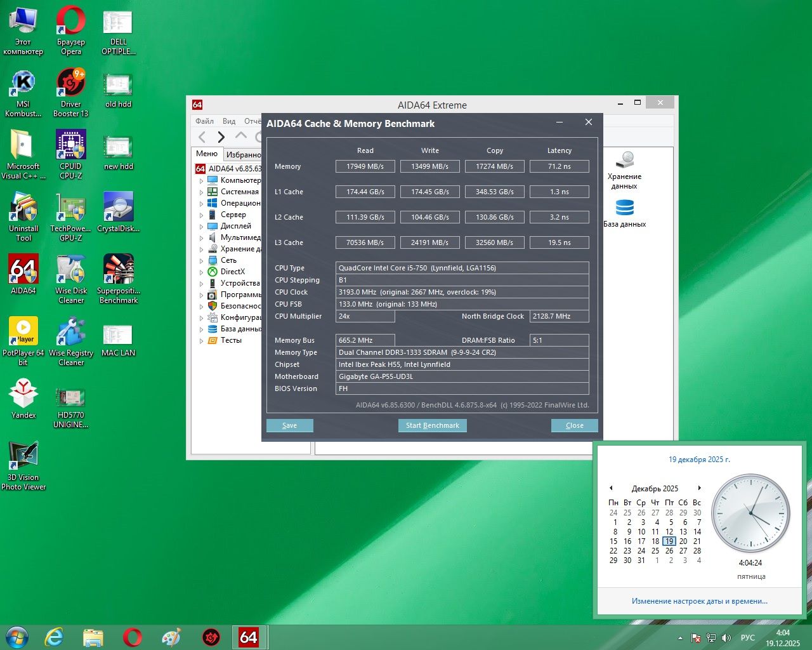Go to next month in calendar
This screenshot has width=812, height=650.
tap(699, 488)
